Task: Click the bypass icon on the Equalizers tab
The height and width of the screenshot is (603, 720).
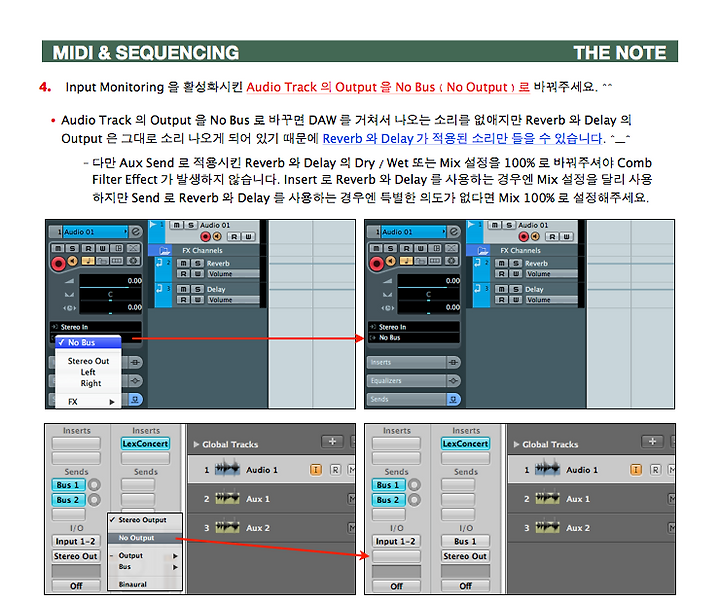Action: point(453,381)
